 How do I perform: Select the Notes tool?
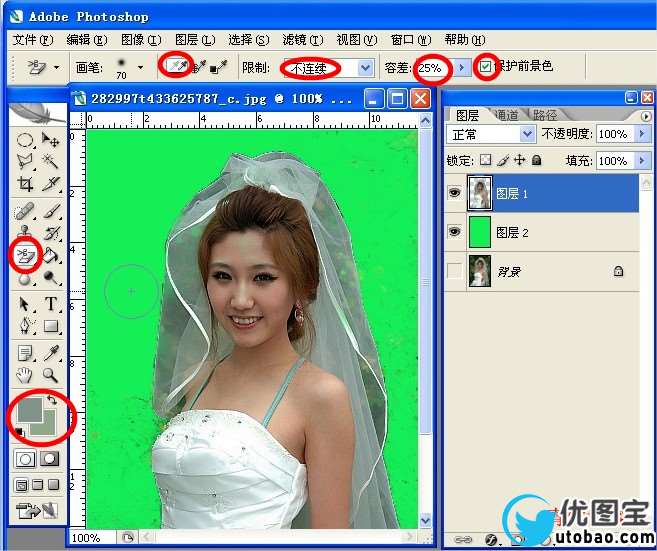pos(25,353)
